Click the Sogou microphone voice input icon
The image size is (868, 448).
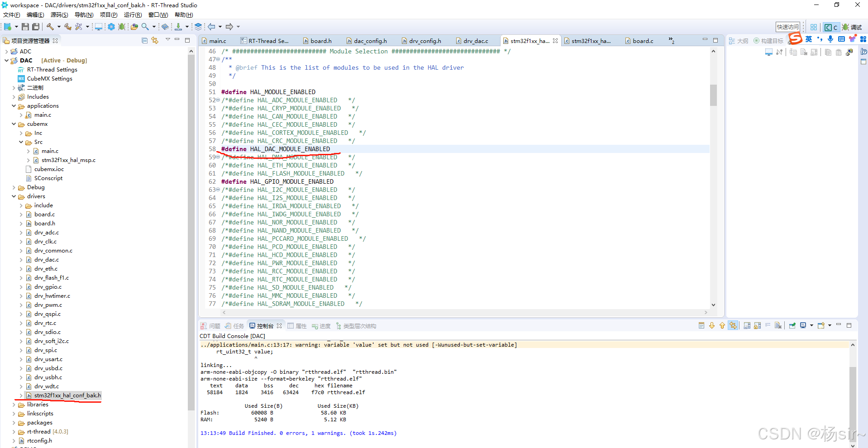click(x=830, y=39)
